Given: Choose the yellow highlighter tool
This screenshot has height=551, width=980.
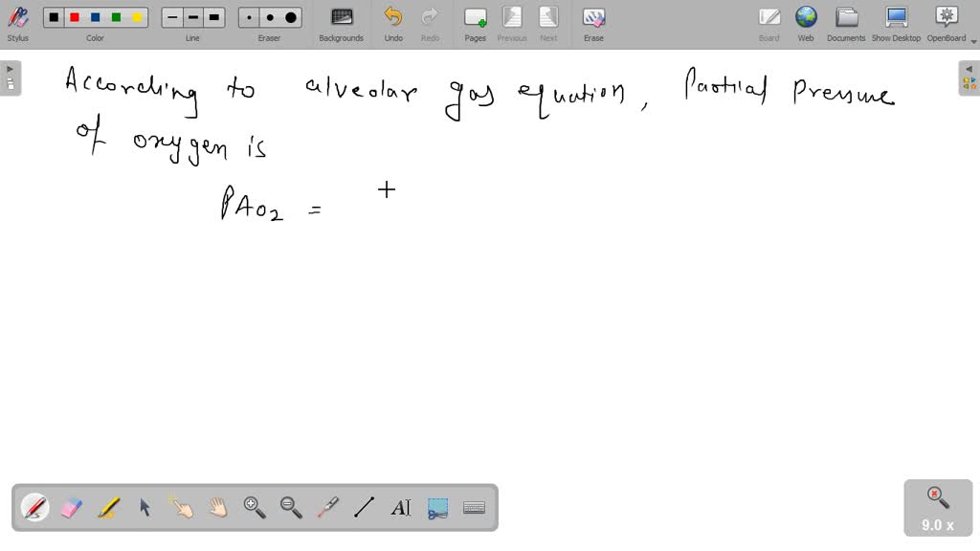Looking at the screenshot, I should pos(108,508).
